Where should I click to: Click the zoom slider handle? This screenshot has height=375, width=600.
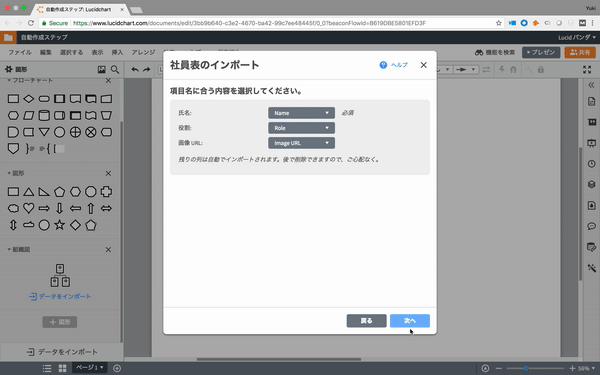pos(526,368)
